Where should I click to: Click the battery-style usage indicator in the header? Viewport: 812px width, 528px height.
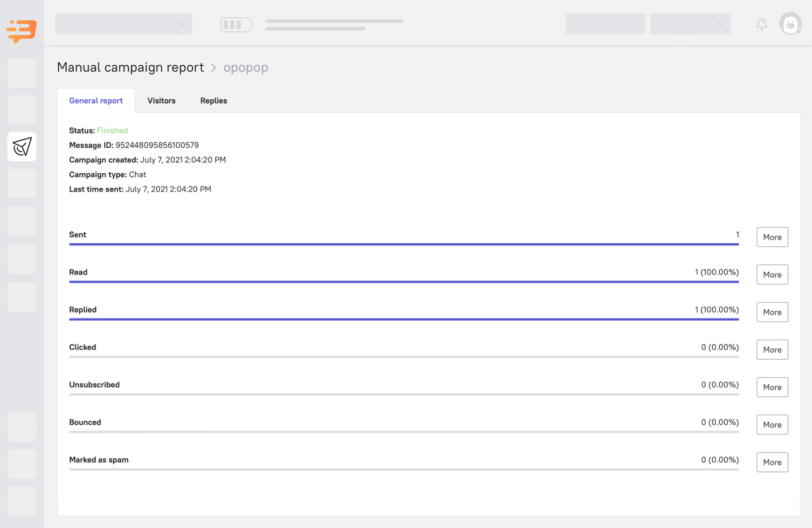[x=236, y=24]
